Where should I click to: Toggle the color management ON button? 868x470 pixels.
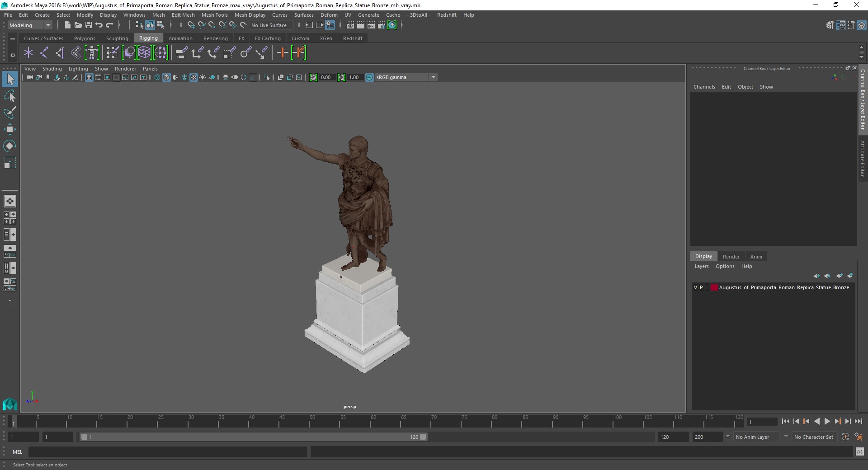click(x=369, y=77)
